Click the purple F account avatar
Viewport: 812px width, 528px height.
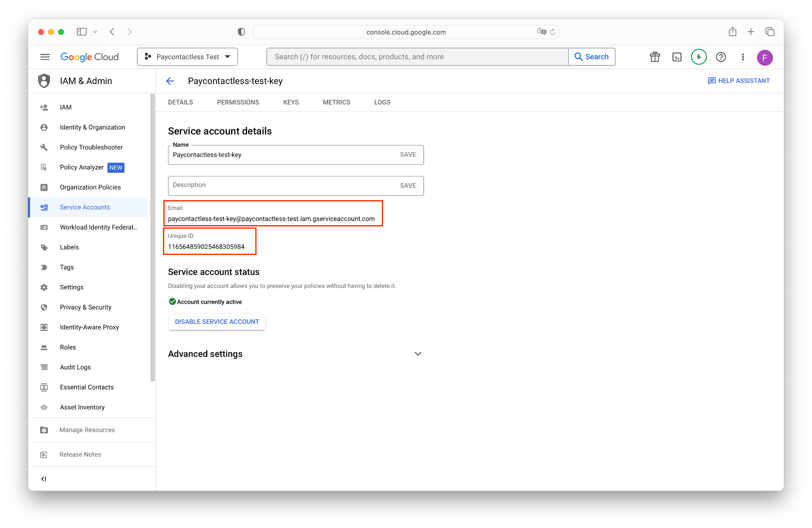(764, 57)
